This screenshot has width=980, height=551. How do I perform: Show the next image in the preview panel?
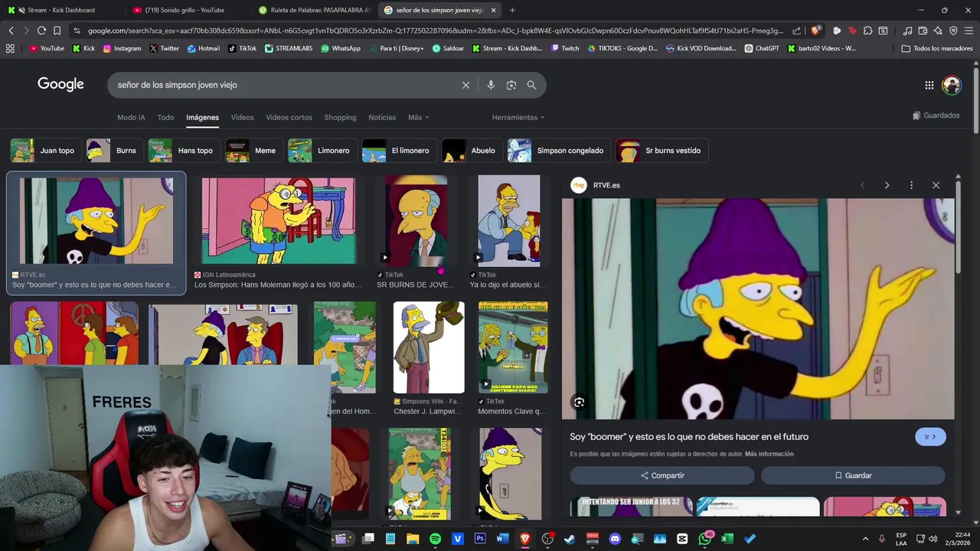(x=887, y=185)
